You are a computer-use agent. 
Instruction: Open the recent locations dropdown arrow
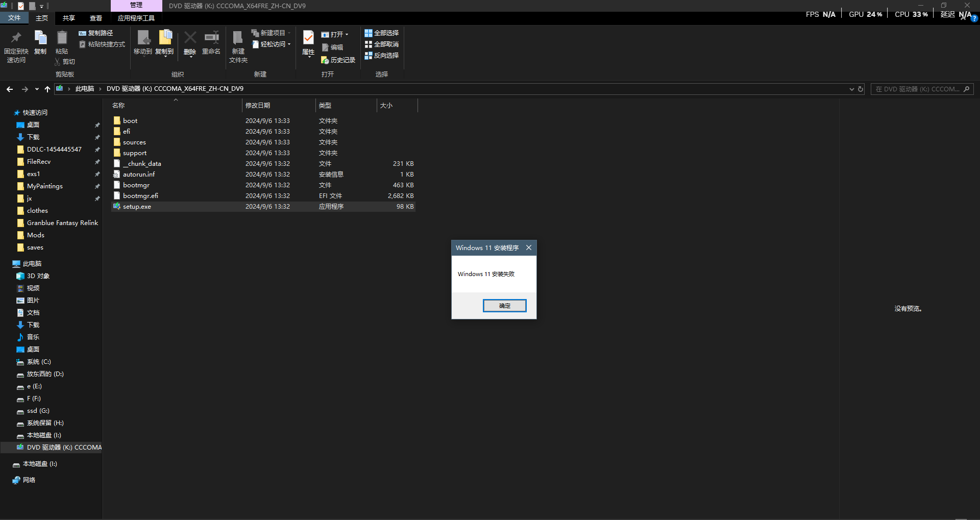(37, 89)
